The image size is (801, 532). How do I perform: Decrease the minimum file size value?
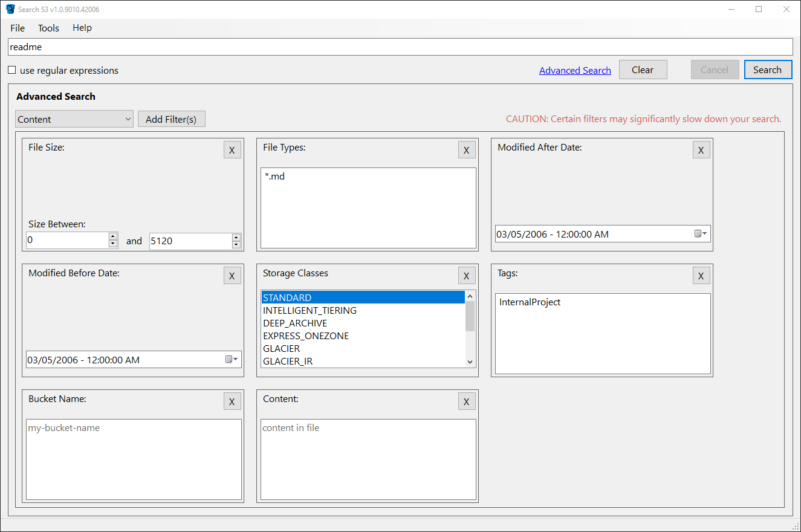(x=113, y=244)
